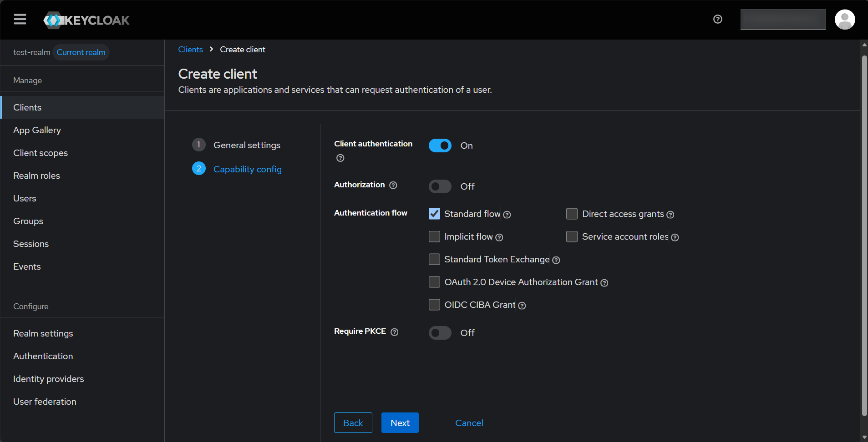Open Client scopes in the sidebar

(82, 153)
